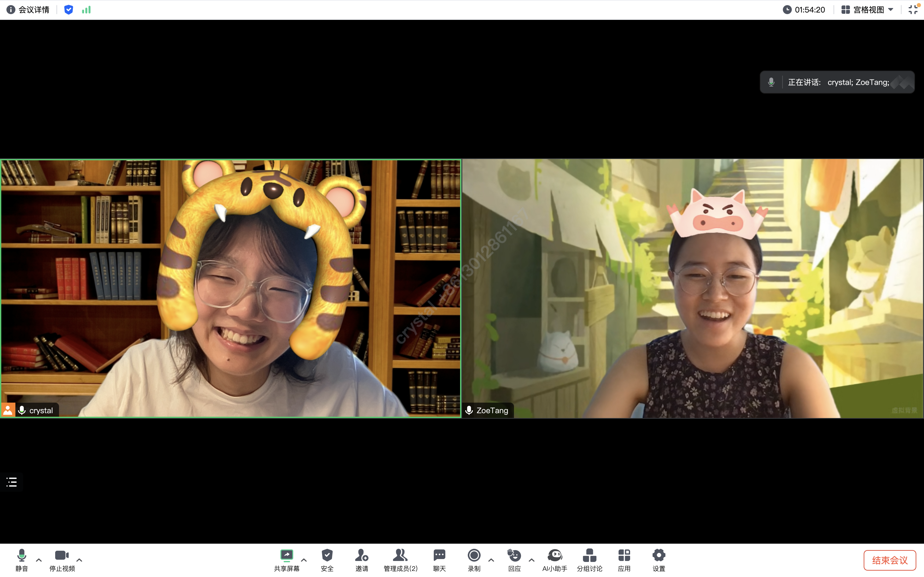This screenshot has width=924, height=577.
Task: Expand audio options arrow beside mute
Action: [x=39, y=560]
